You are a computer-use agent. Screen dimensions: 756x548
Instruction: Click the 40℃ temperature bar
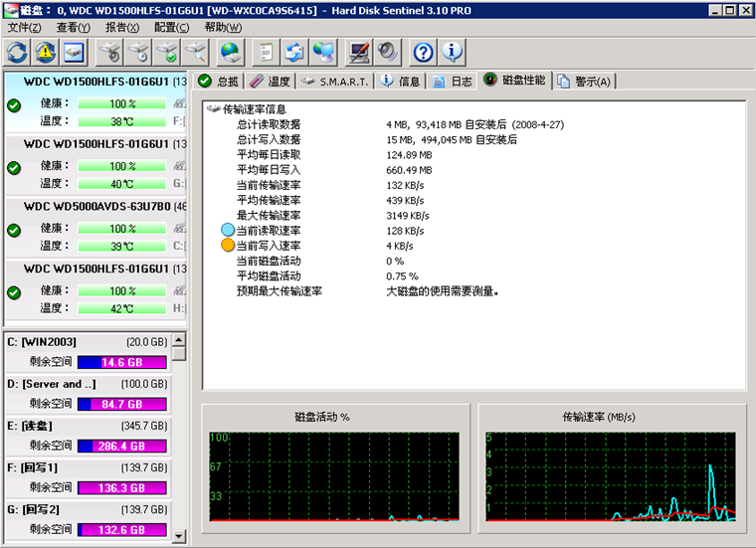(x=122, y=184)
